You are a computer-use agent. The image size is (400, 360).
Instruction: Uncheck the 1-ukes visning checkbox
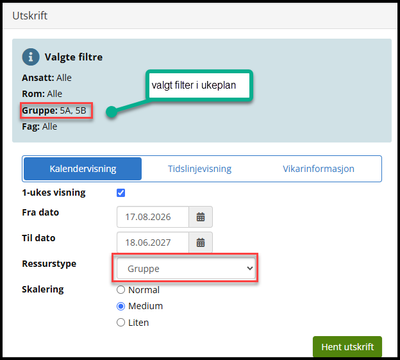point(121,193)
